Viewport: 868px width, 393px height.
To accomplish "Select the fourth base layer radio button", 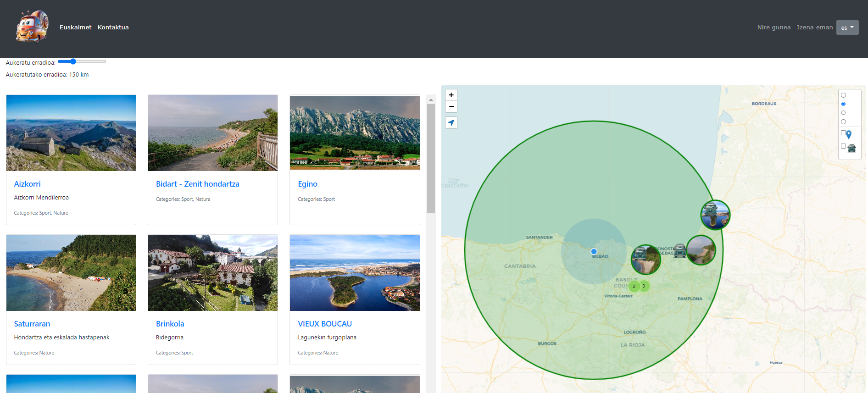I will [x=843, y=122].
